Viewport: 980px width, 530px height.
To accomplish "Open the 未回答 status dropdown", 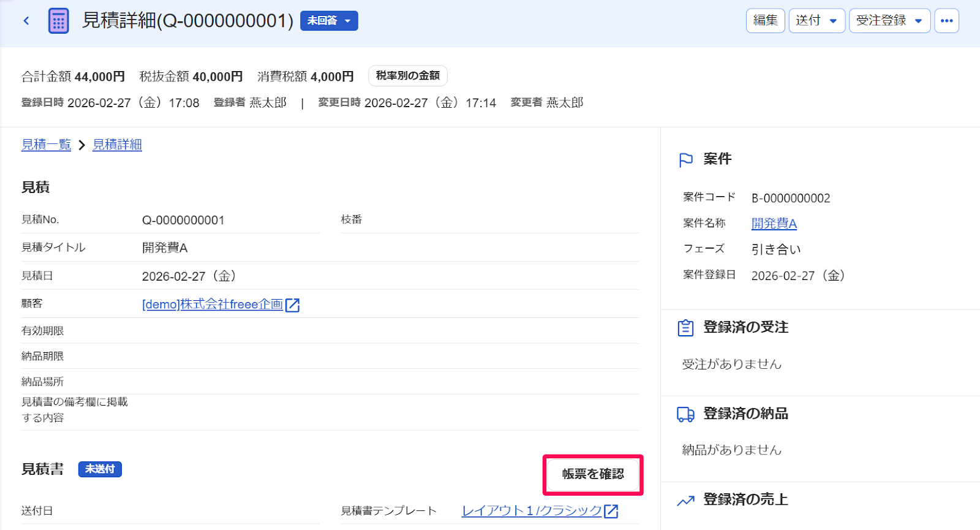I will pos(329,21).
